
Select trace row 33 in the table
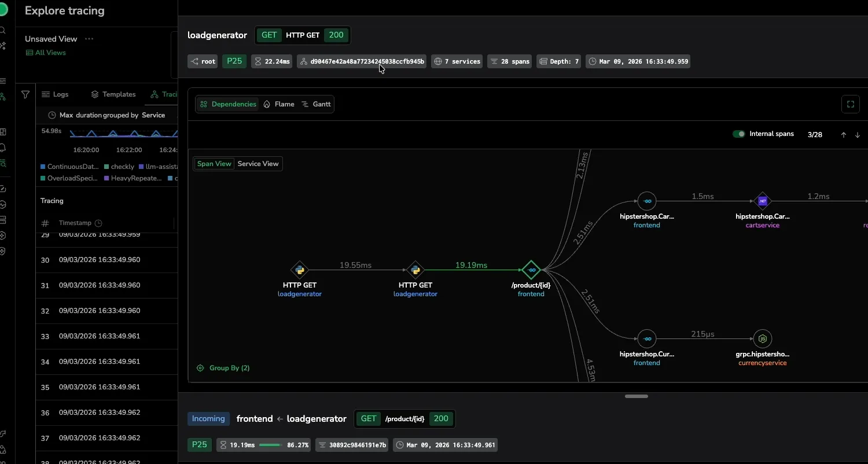pos(106,336)
